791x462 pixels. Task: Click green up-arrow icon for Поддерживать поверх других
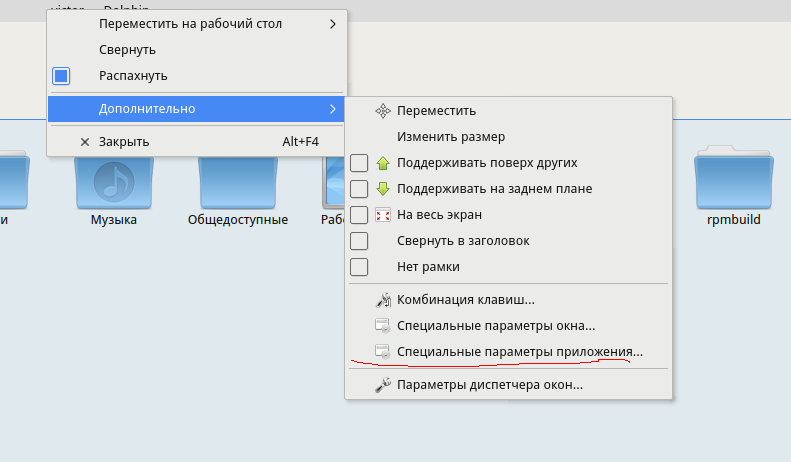pos(383,163)
